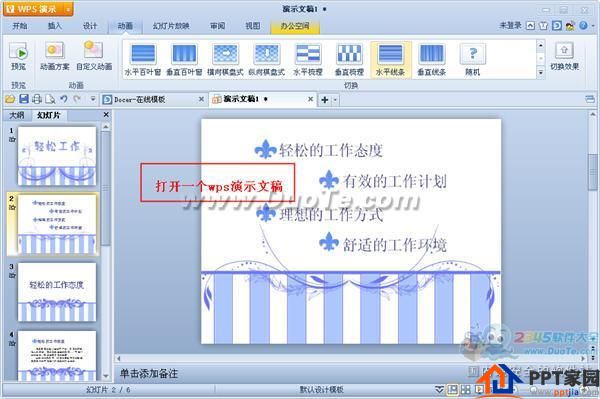Click the animation star icon beside slide 3
Viewport: 600px width, 399px height.
point(12,275)
